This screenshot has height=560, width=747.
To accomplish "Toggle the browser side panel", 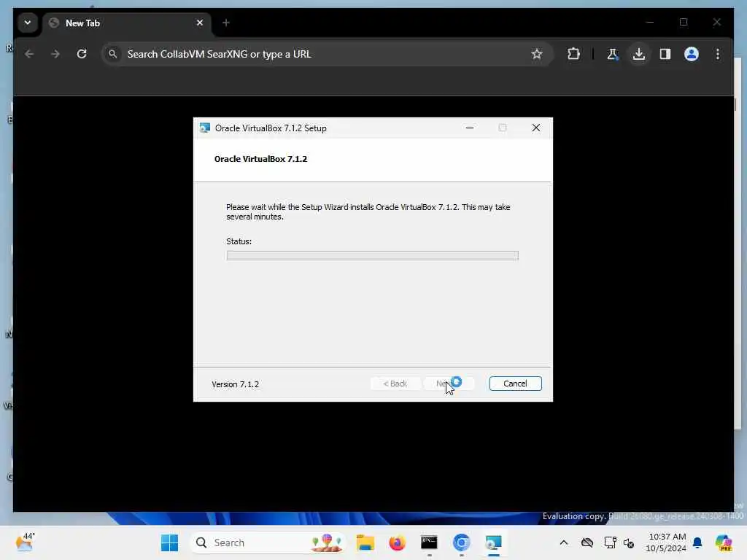I will [665, 54].
